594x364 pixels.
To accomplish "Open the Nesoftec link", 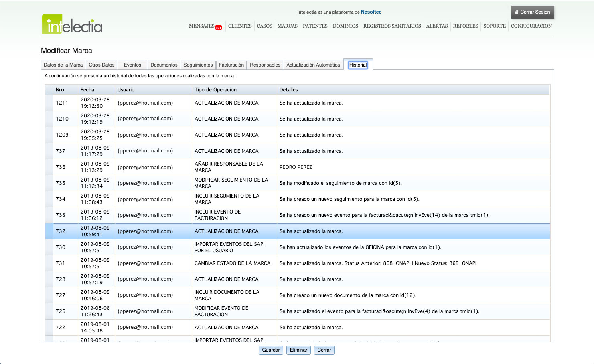I will tap(371, 12).
